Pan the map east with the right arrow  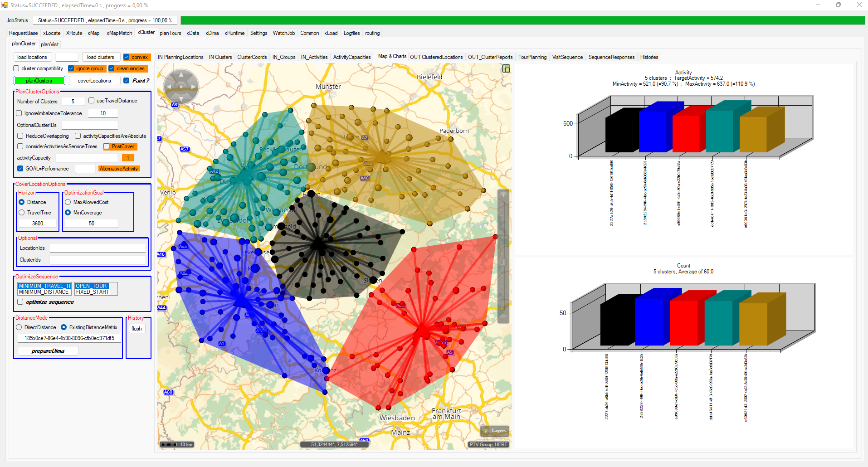[194, 87]
